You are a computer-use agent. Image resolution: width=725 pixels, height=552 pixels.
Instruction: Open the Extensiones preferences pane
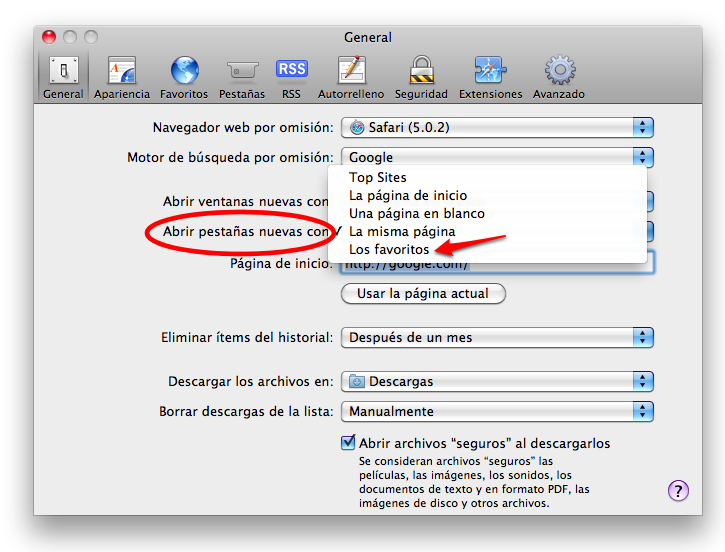[490, 77]
